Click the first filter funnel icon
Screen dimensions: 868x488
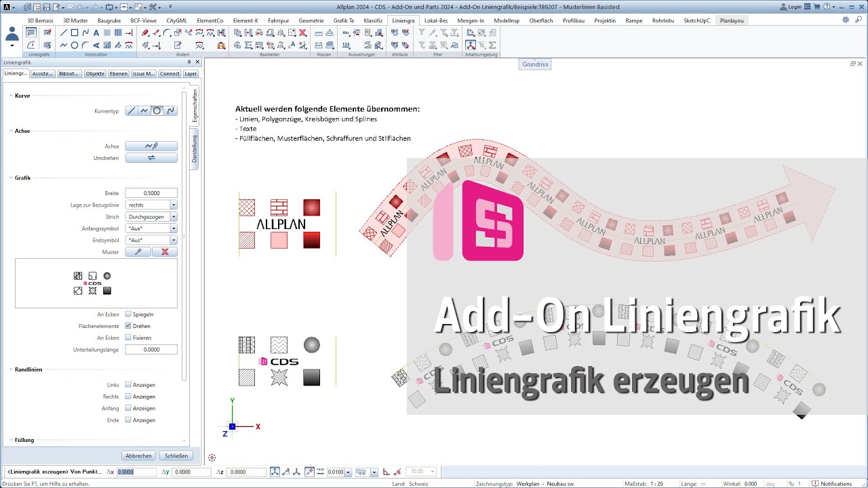pyautogui.click(x=421, y=33)
